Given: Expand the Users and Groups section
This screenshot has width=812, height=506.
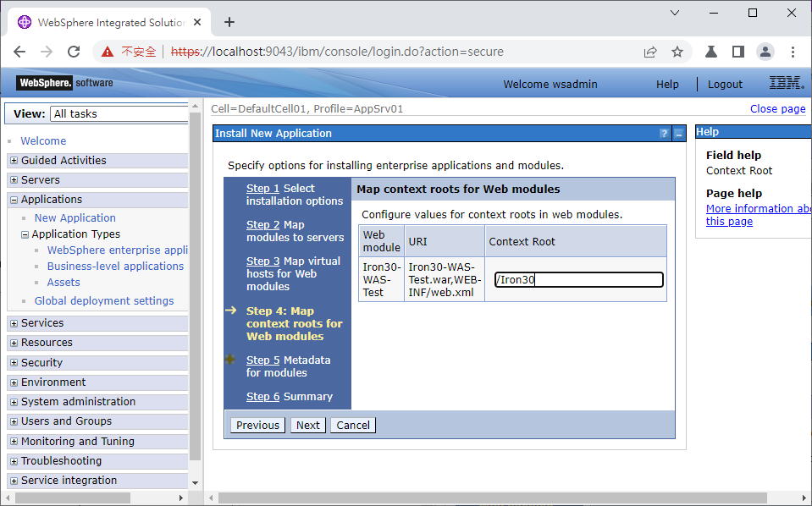Looking at the screenshot, I should [14, 421].
